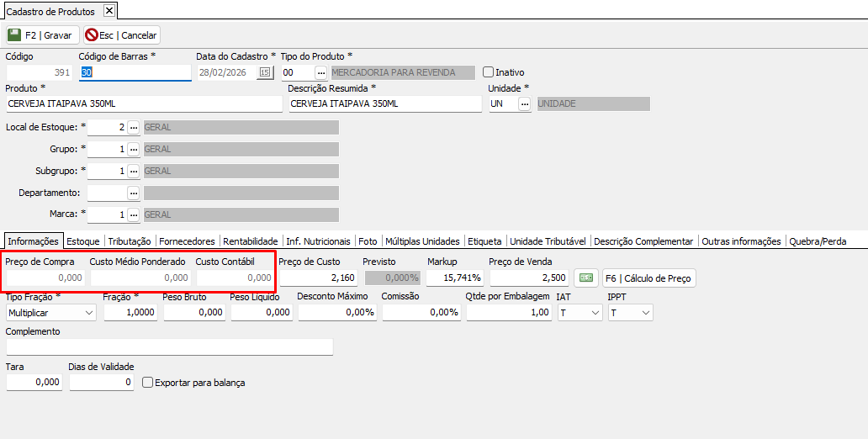The width and height of the screenshot is (868, 439).
Task: Click the Complemento text field
Action: point(169,347)
